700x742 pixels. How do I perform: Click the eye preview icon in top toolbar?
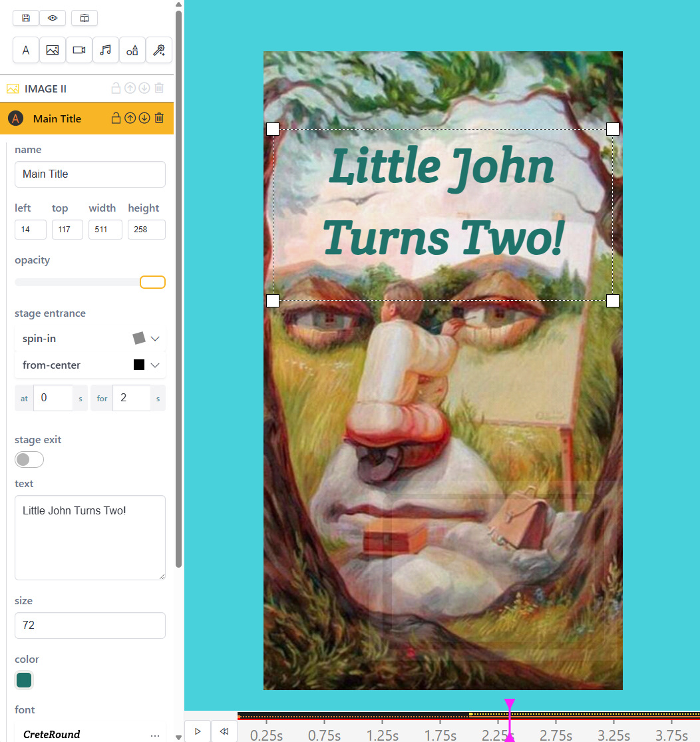pyautogui.click(x=53, y=18)
